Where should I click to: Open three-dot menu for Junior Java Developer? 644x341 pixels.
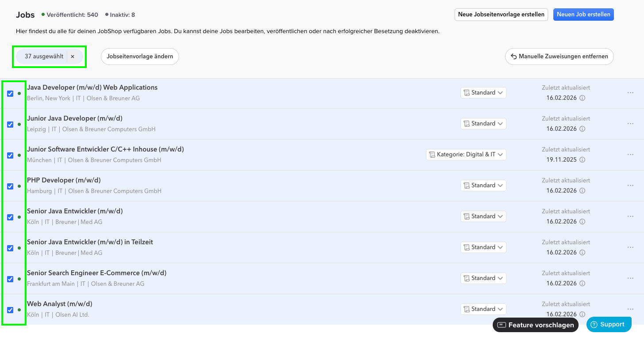click(x=630, y=124)
